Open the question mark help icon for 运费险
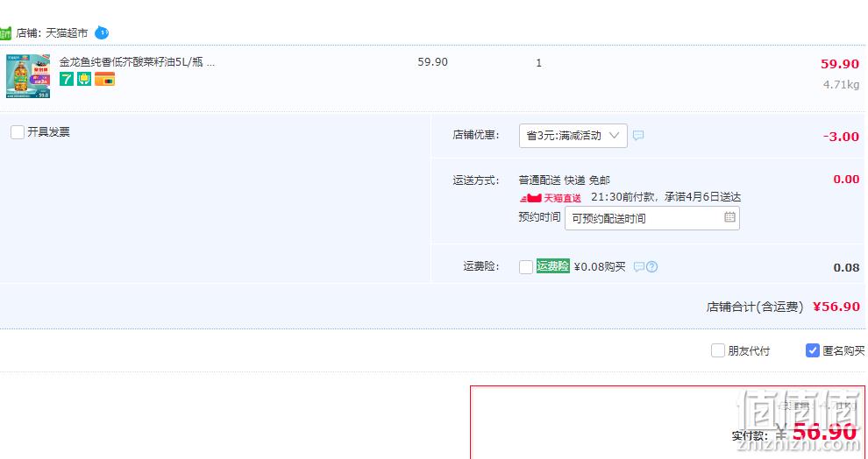Image resolution: width=868 pixels, height=459 pixels. 652,267
